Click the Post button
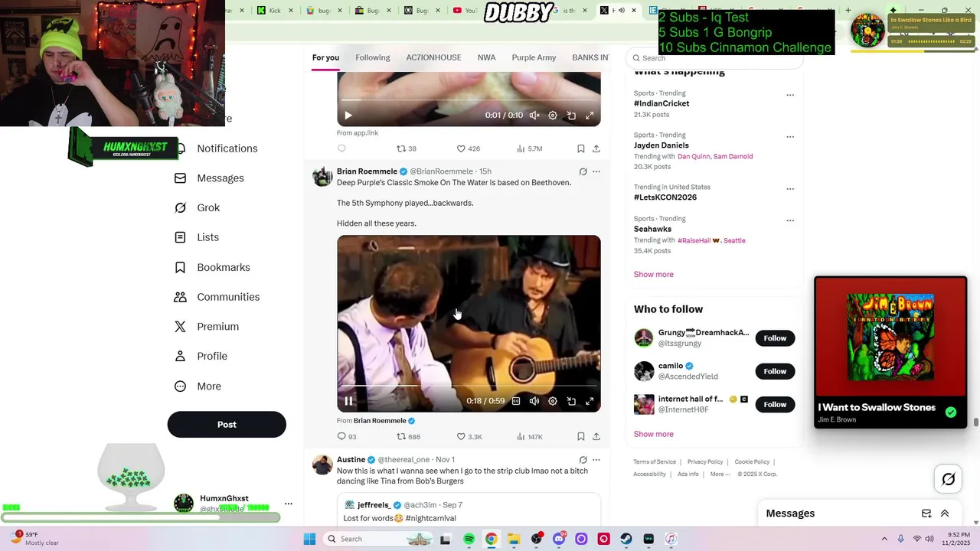This screenshot has width=980, height=551. pos(227,425)
